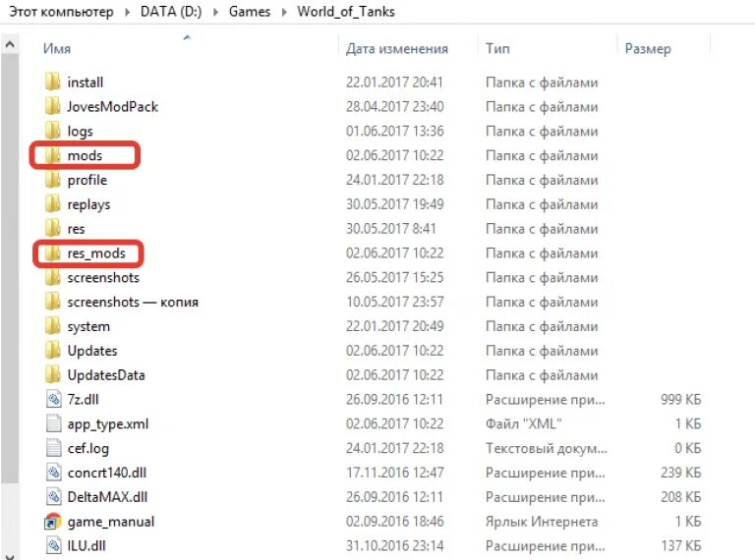Expand the breadcrumb arrow after DATA (D:)

coord(215,12)
